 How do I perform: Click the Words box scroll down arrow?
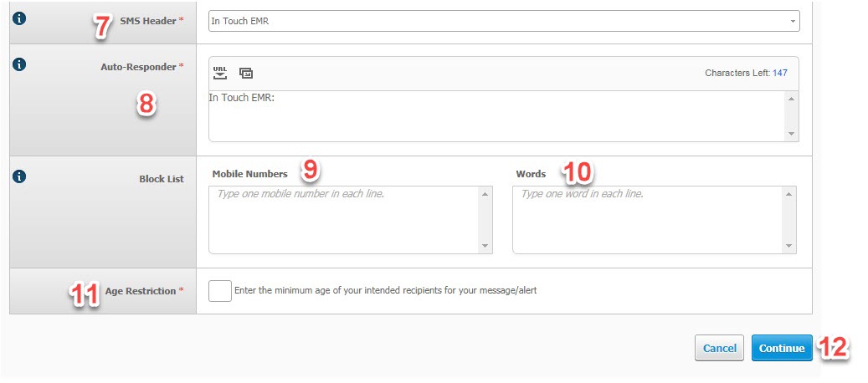click(788, 246)
